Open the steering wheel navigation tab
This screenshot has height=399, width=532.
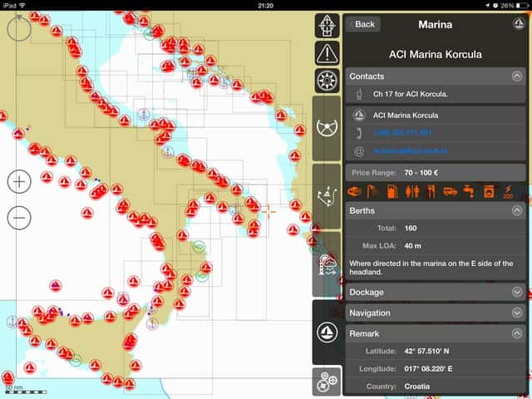click(327, 128)
